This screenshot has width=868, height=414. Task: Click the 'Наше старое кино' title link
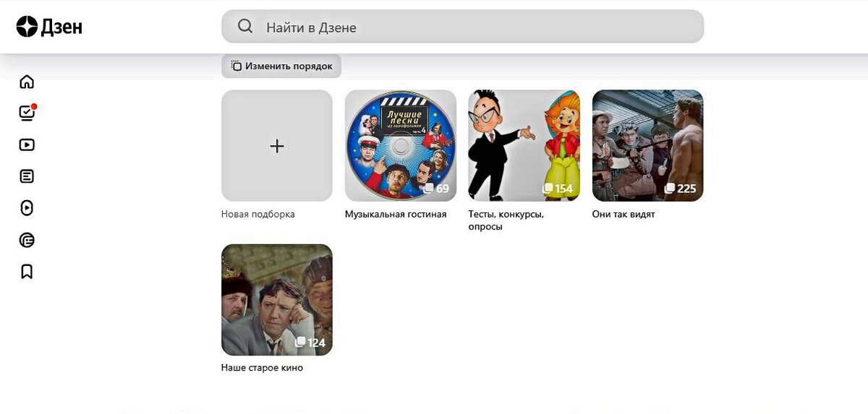[262, 368]
